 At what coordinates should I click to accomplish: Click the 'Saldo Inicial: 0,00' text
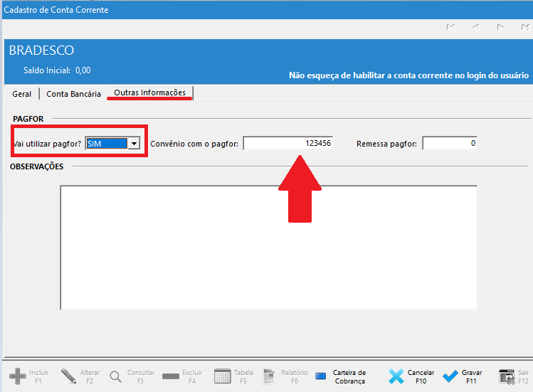[57, 70]
